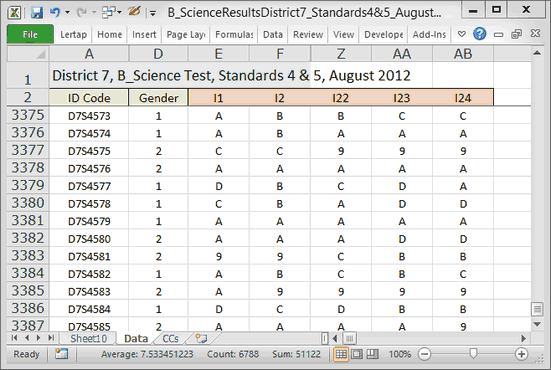Click the ID Code header cell

pos(89,98)
